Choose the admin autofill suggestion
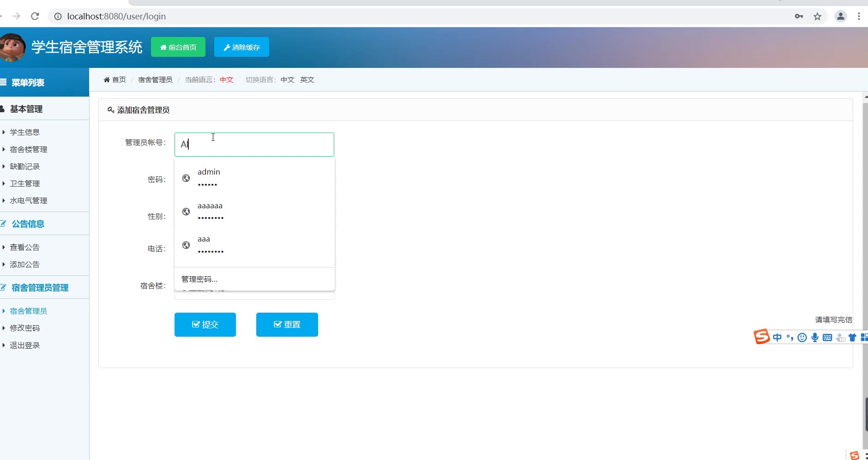Viewport: 868px width, 460px height. click(x=254, y=178)
